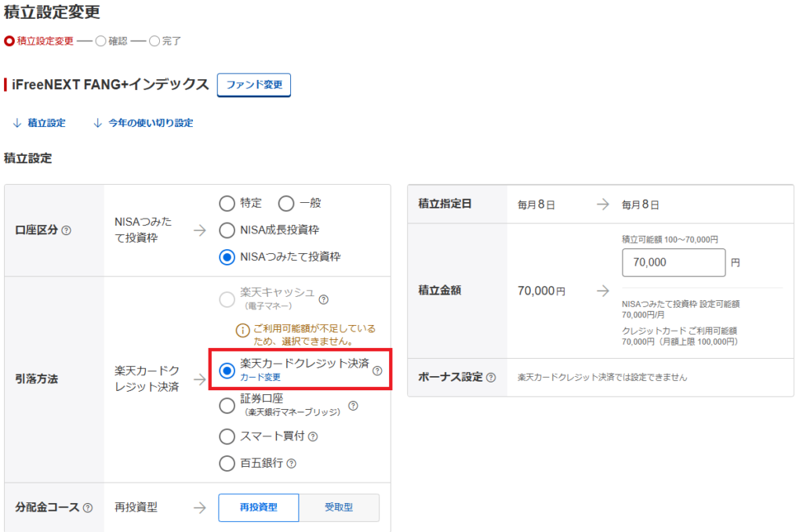Viewport: 803px width, 532px height.
Task: Click the ファンド変更 button
Action: tap(254, 85)
